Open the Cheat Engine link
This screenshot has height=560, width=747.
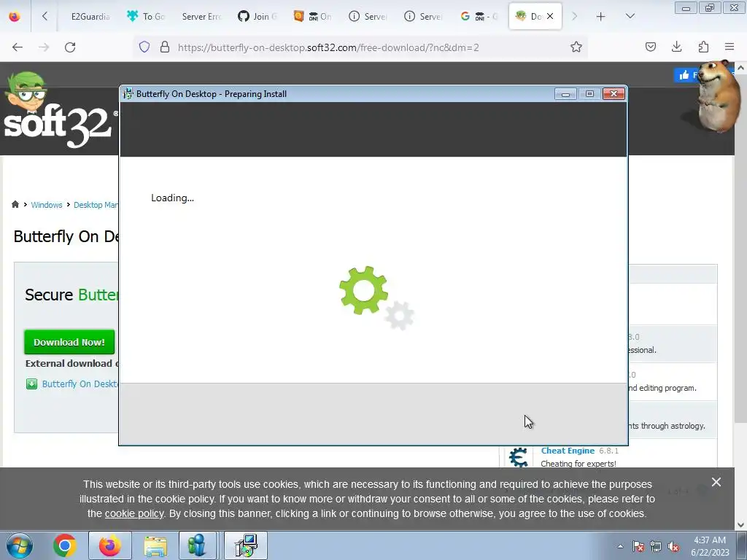568,451
